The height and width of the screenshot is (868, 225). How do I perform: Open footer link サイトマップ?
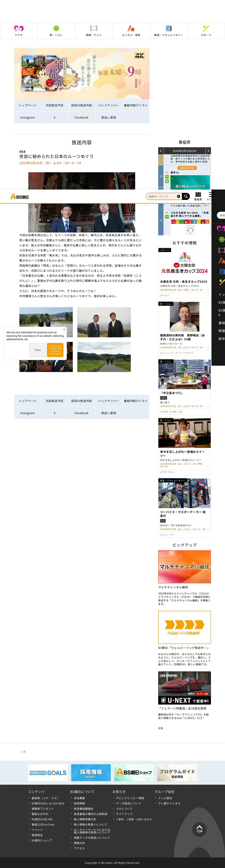click(x=124, y=814)
